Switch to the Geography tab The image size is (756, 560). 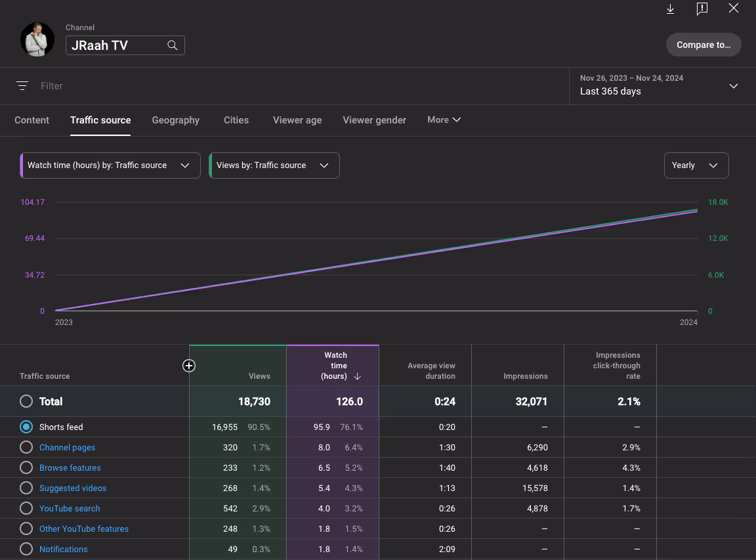tap(175, 120)
